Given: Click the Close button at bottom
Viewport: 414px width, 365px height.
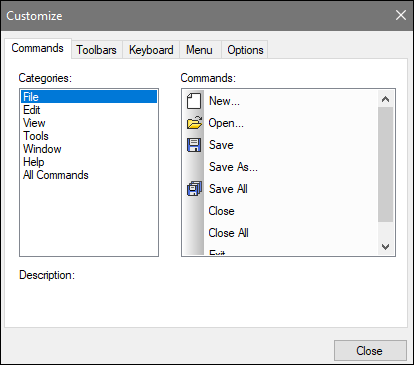Looking at the screenshot, I should (x=370, y=351).
